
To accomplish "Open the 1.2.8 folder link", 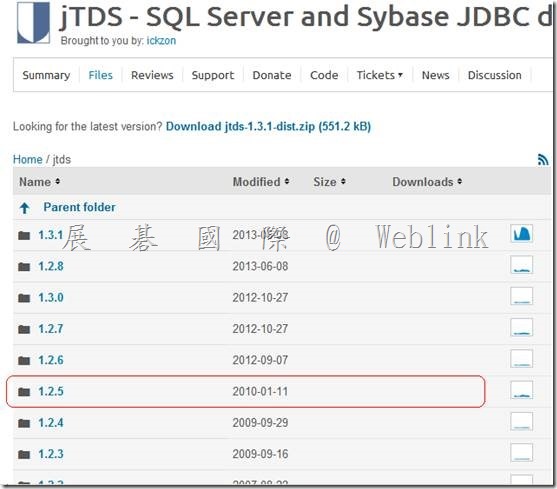I will (51, 266).
